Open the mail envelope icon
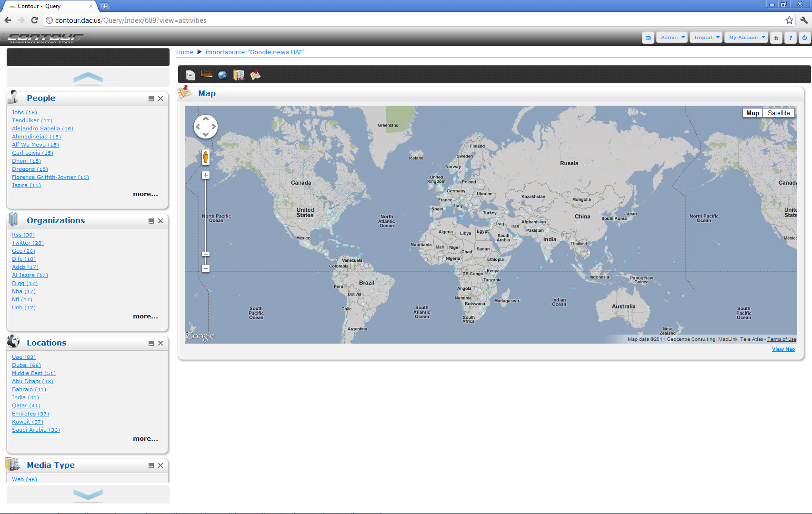Screen dimensions: 812x514 (648, 38)
